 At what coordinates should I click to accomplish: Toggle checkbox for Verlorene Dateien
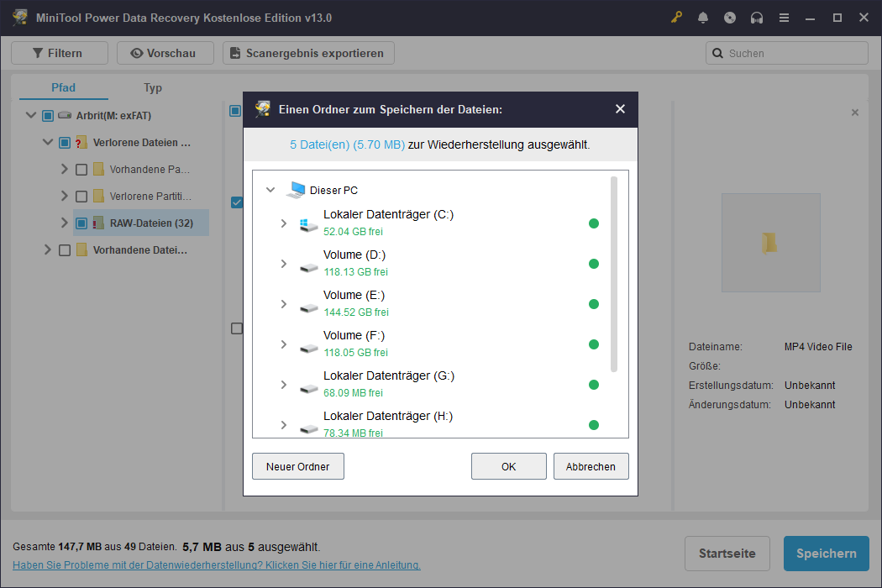[x=65, y=142]
